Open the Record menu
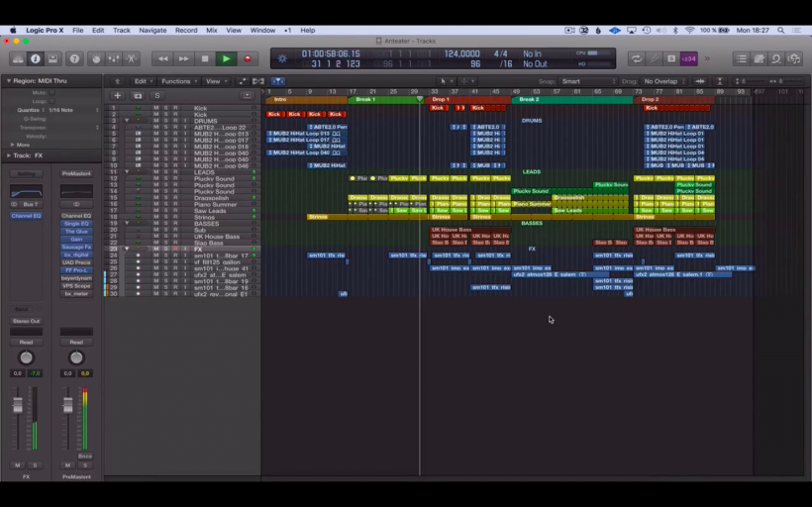This screenshot has width=812, height=507. click(186, 30)
